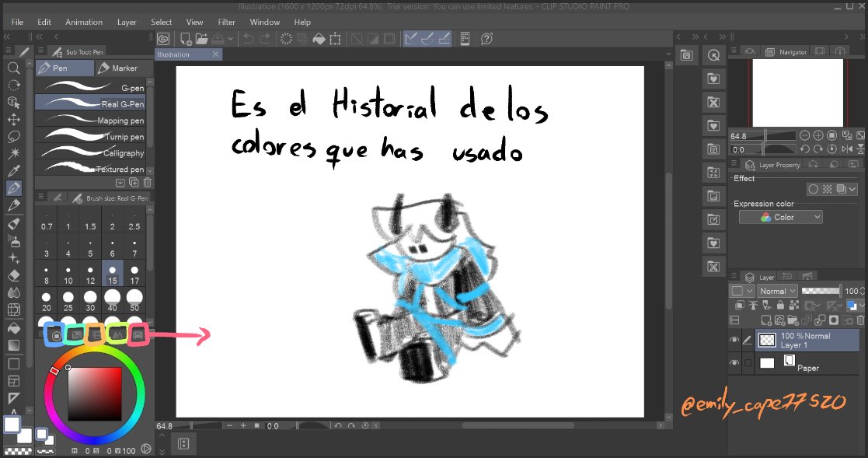Click Create layer mask icon
This screenshot has width=868, height=458.
click(x=834, y=320)
